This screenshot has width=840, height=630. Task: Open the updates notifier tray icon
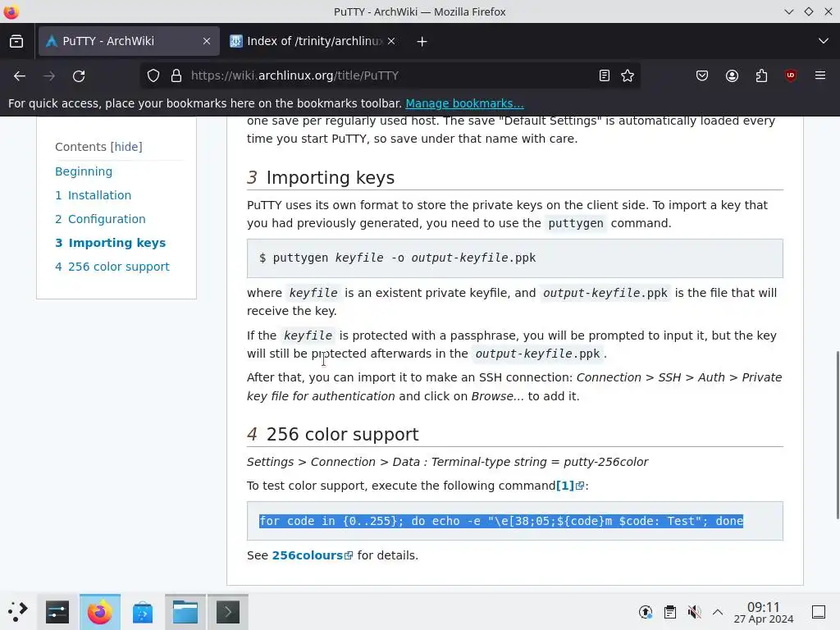pos(646,612)
